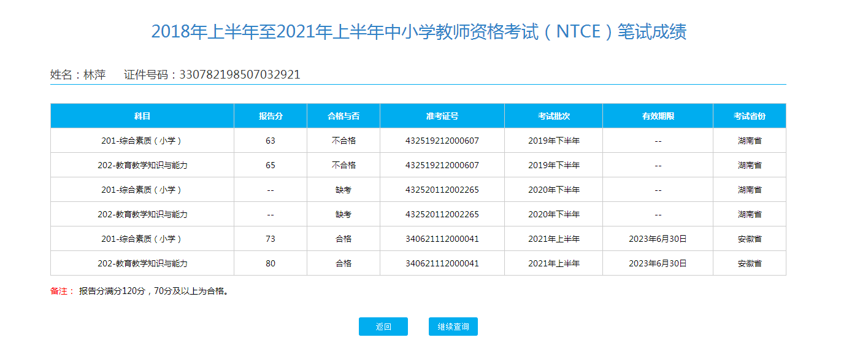Click the 有效期限 column header

(658, 116)
